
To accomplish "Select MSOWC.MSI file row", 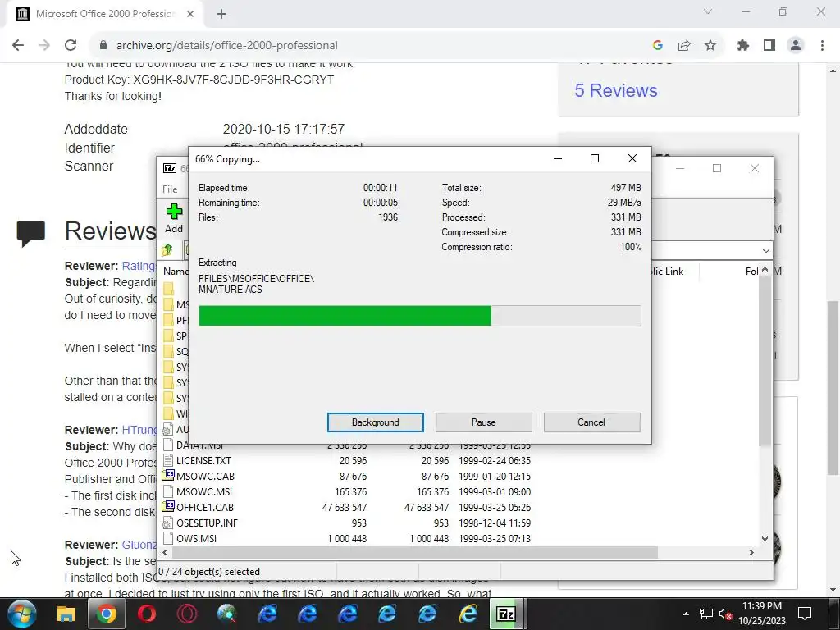I will click(x=347, y=492).
